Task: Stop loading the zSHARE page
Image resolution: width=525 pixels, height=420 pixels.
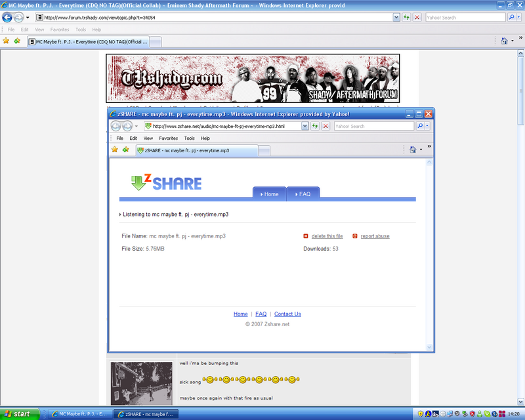Action: (x=325, y=126)
